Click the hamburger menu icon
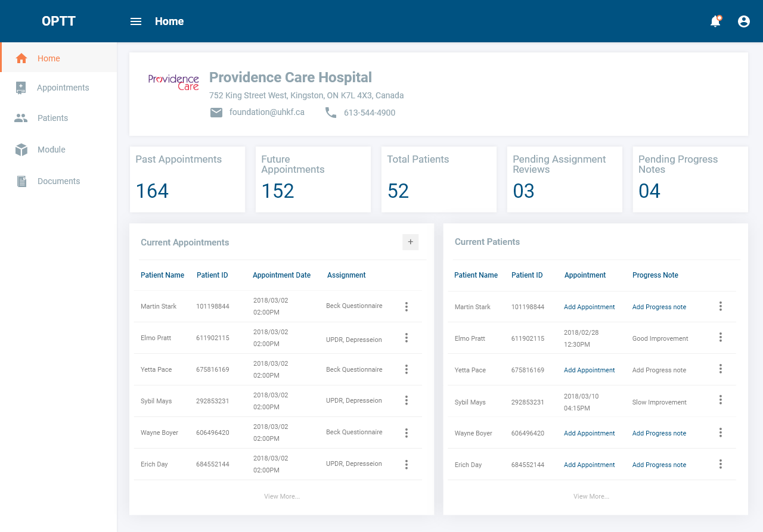The width and height of the screenshot is (763, 532). coord(136,21)
